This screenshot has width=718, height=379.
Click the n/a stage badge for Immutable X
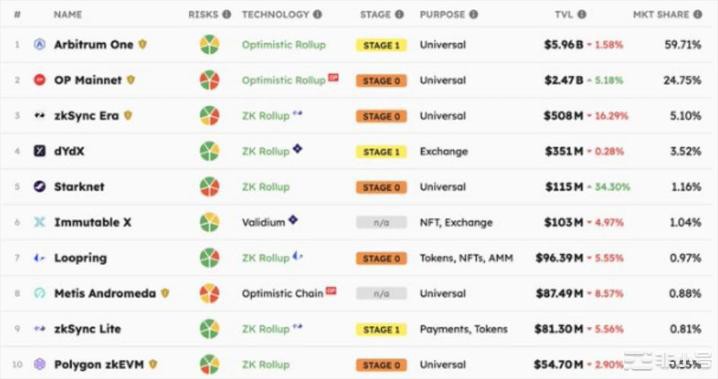pyautogui.click(x=381, y=223)
